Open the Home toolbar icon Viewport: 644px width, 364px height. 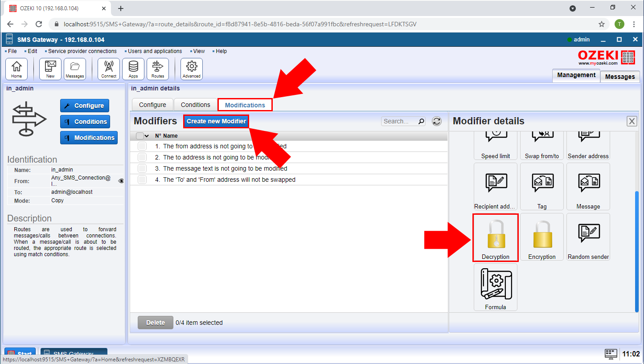[16, 69]
